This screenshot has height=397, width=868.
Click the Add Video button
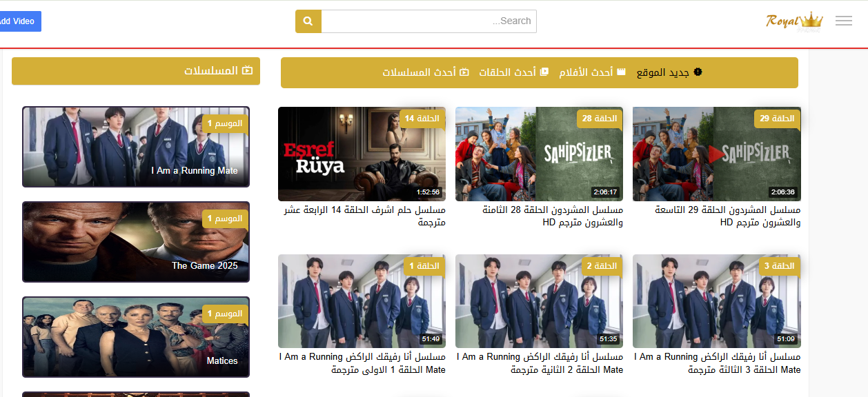[x=19, y=21]
